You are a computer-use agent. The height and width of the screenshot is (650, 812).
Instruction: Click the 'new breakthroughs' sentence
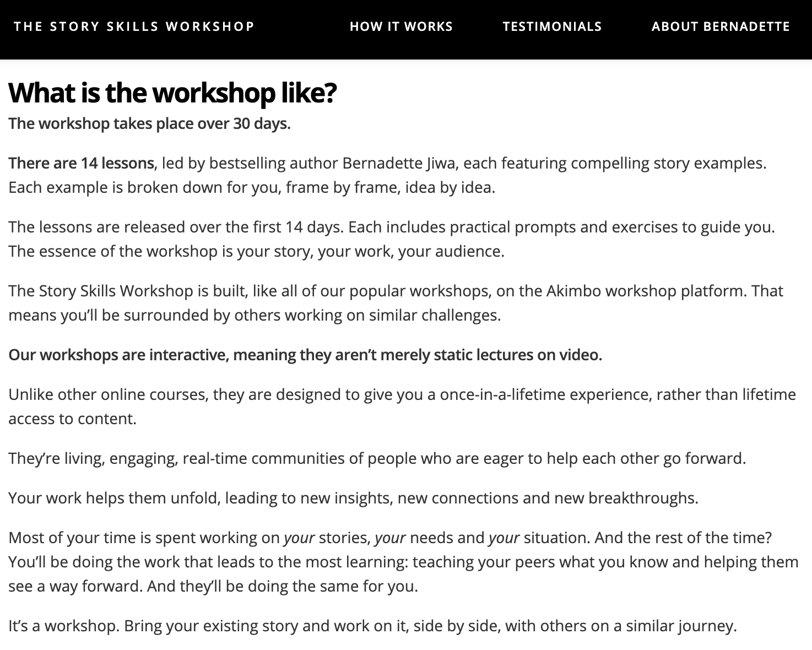(x=353, y=498)
